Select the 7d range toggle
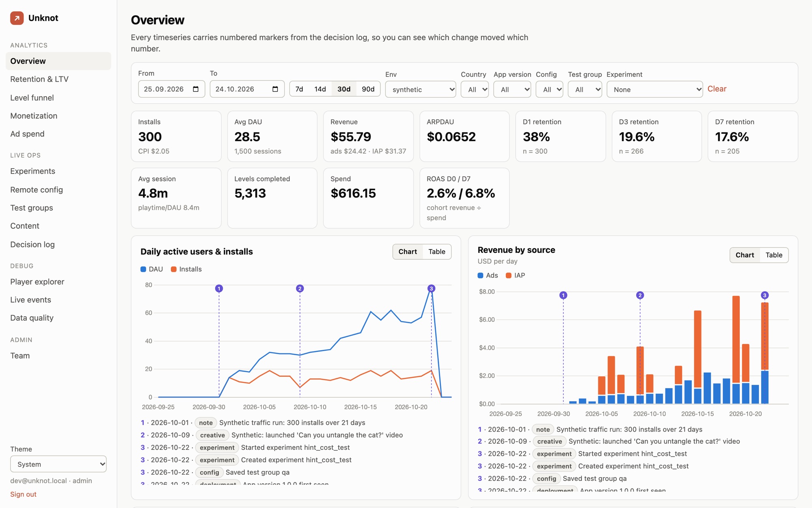812x508 pixels. [x=299, y=89]
